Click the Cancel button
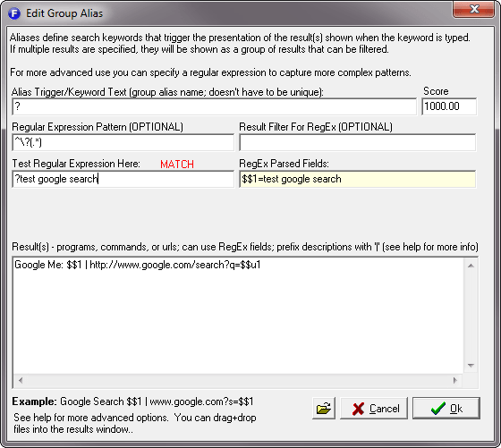501x448 pixels. (374, 408)
